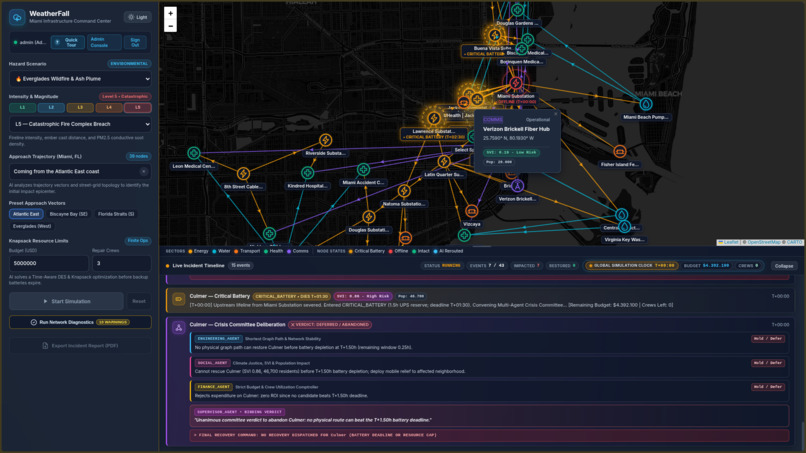Viewport: 806px width, 453px height.
Task: Select the Central District water node
Action: 621,214
